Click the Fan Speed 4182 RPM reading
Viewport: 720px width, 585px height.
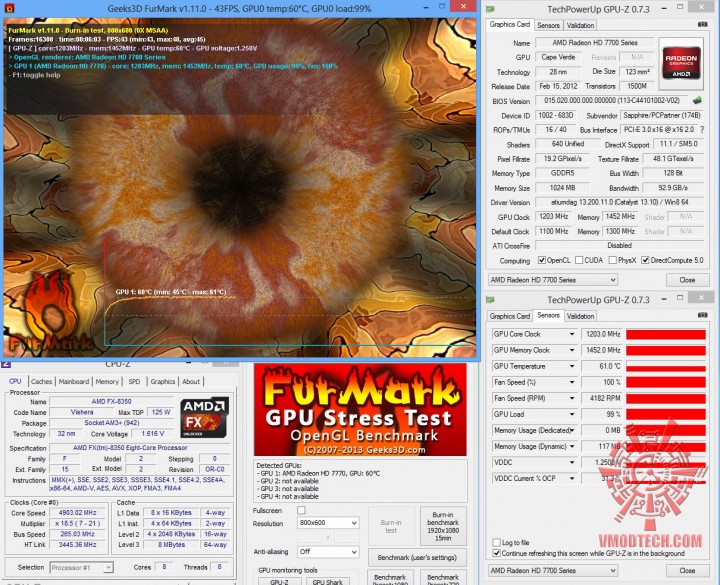pos(602,398)
